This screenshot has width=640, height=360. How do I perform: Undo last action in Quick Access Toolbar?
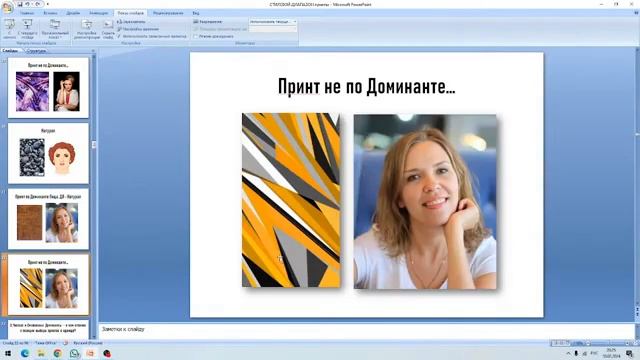pos(27,4)
